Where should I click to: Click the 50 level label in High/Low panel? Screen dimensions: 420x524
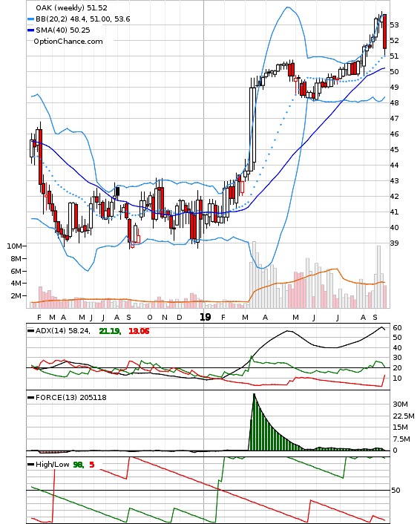(x=396, y=491)
